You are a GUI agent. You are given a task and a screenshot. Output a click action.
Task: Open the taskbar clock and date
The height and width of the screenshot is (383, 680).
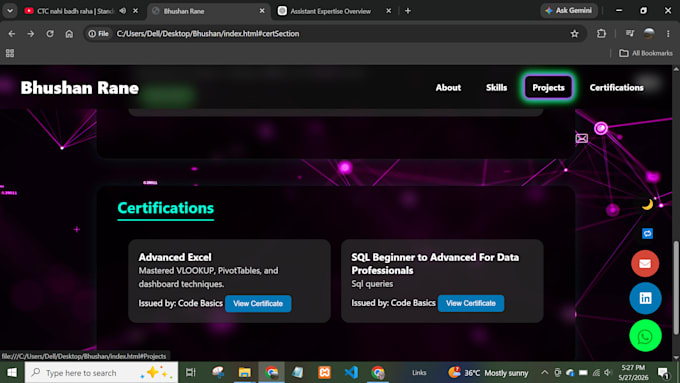[x=633, y=373]
